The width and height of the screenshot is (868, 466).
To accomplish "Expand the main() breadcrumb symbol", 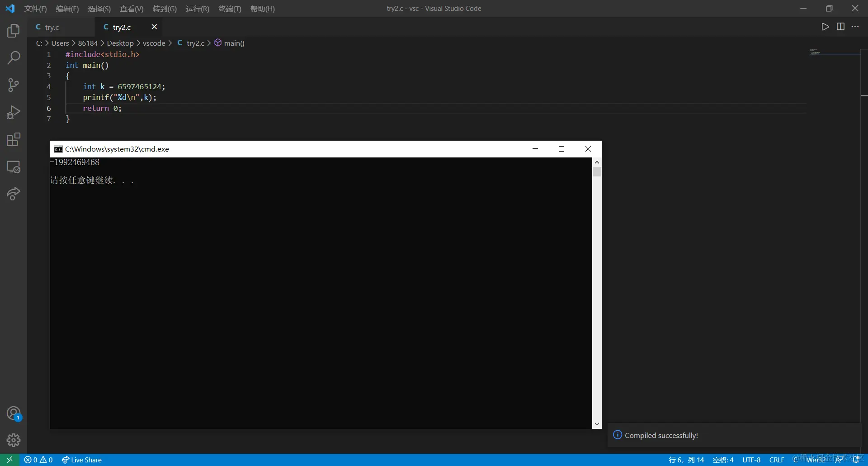I will [230, 43].
